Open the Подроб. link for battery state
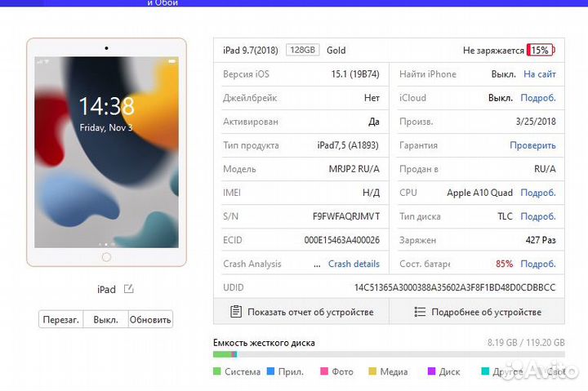 click(x=538, y=264)
